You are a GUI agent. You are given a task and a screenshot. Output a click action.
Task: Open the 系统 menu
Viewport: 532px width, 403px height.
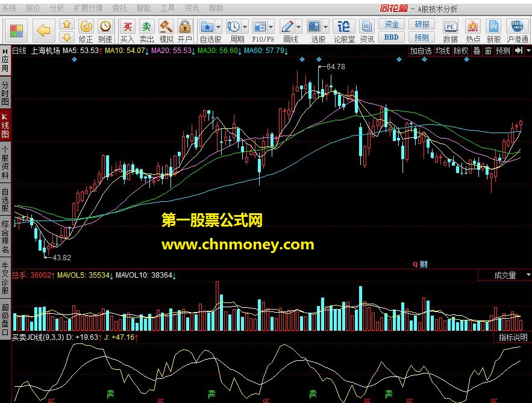pos(9,7)
